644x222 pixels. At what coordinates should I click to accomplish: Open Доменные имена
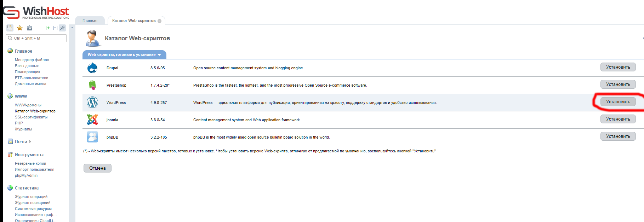[x=30, y=84]
